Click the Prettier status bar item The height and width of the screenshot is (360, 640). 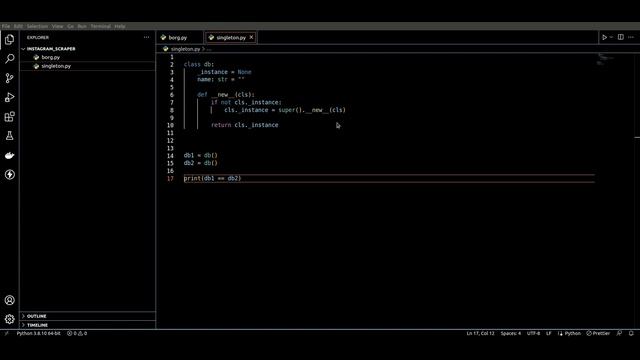pyautogui.click(x=598, y=333)
